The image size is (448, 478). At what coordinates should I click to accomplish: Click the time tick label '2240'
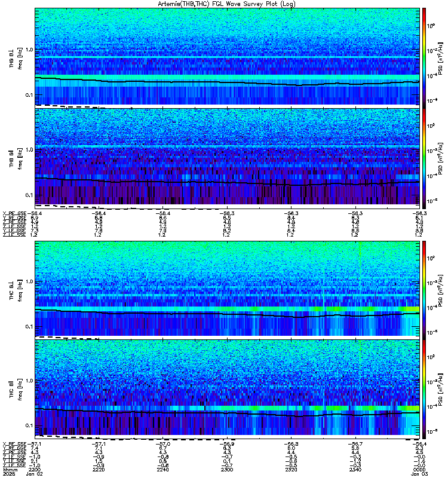coord(162,470)
